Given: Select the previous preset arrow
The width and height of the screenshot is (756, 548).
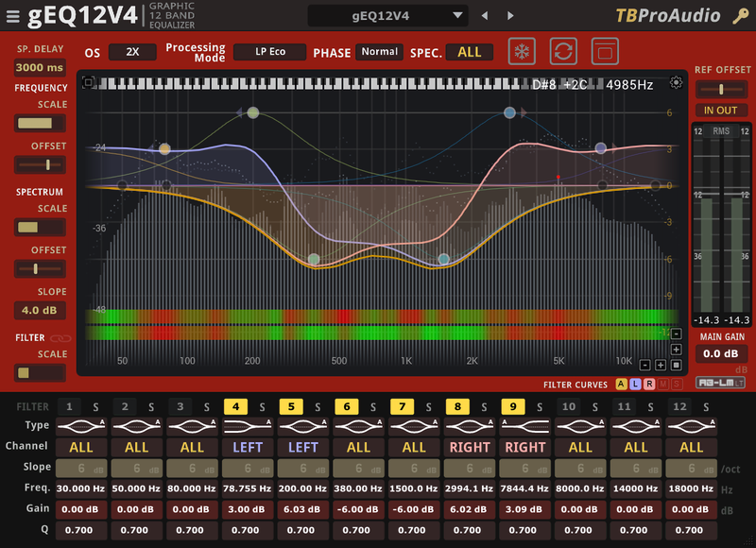Looking at the screenshot, I should pyautogui.click(x=485, y=16).
